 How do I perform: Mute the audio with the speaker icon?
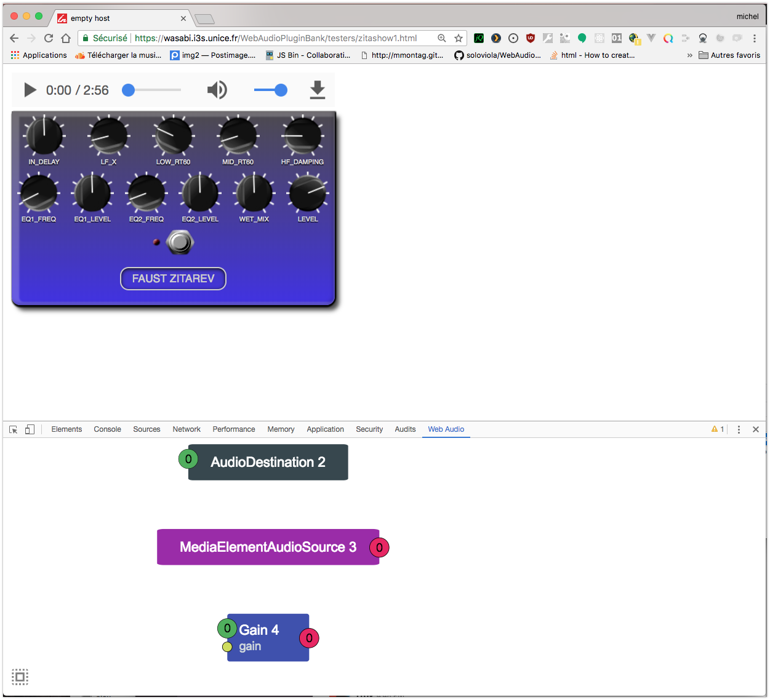217,90
